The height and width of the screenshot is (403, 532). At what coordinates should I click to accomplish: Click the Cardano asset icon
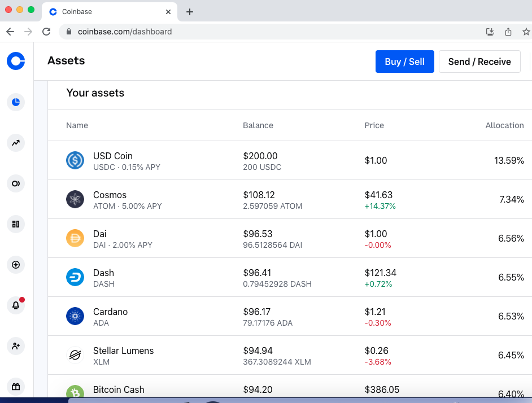click(75, 316)
